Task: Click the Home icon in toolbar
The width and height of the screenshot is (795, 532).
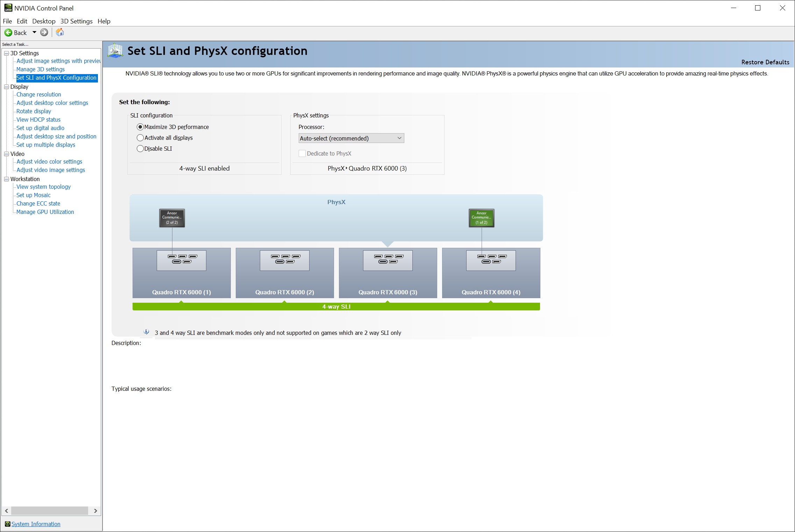Action: point(60,33)
